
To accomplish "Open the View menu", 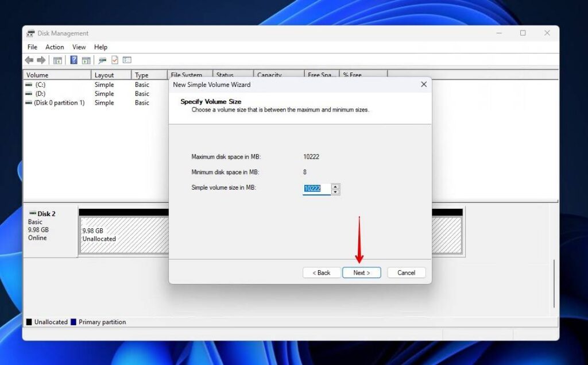I will click(x=79, y=47).
